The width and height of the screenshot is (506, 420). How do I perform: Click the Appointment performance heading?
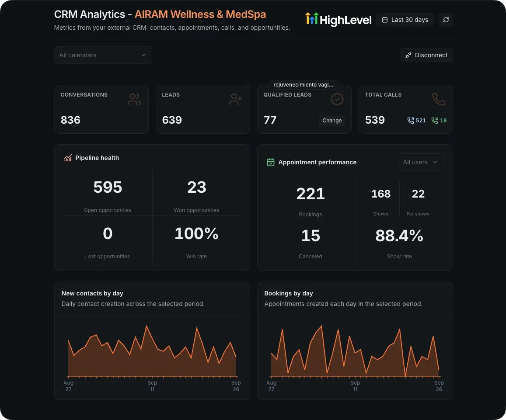coord(318,162)
